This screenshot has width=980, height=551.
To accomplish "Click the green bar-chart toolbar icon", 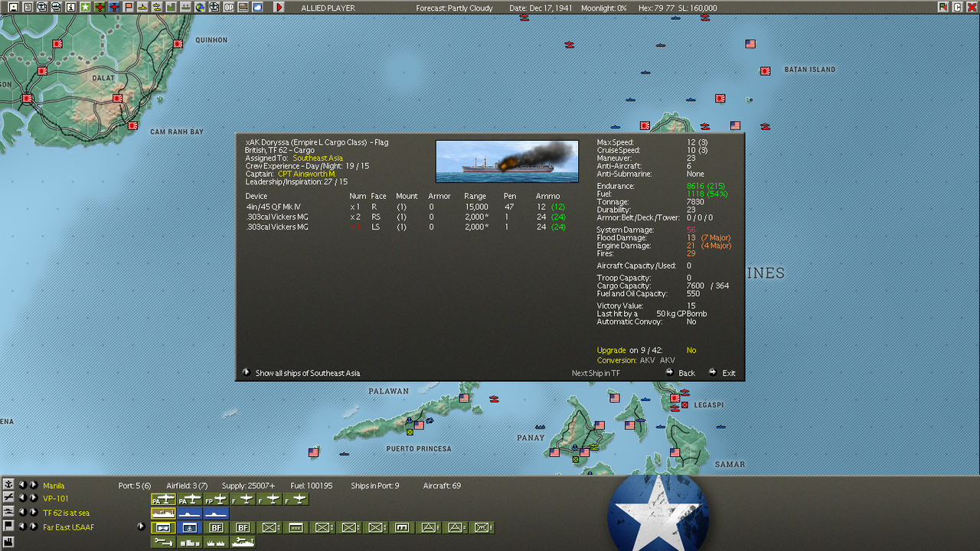I will click(x=171, y=7).
